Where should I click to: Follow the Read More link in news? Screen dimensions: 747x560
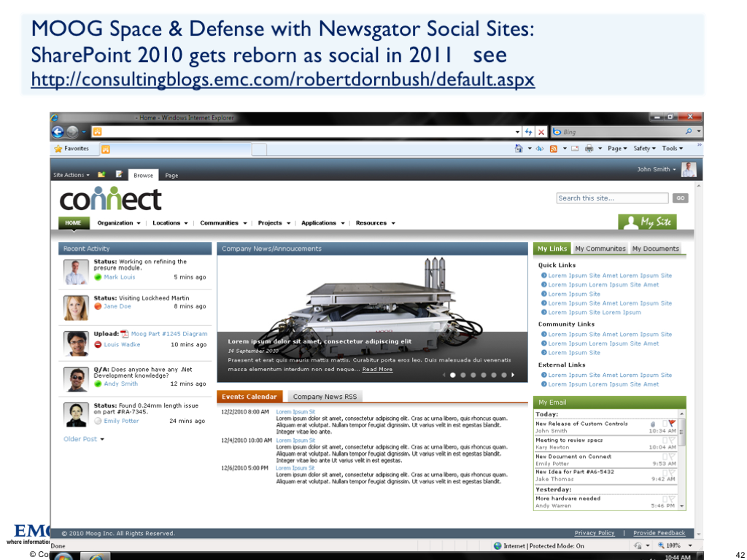point(377,370)
